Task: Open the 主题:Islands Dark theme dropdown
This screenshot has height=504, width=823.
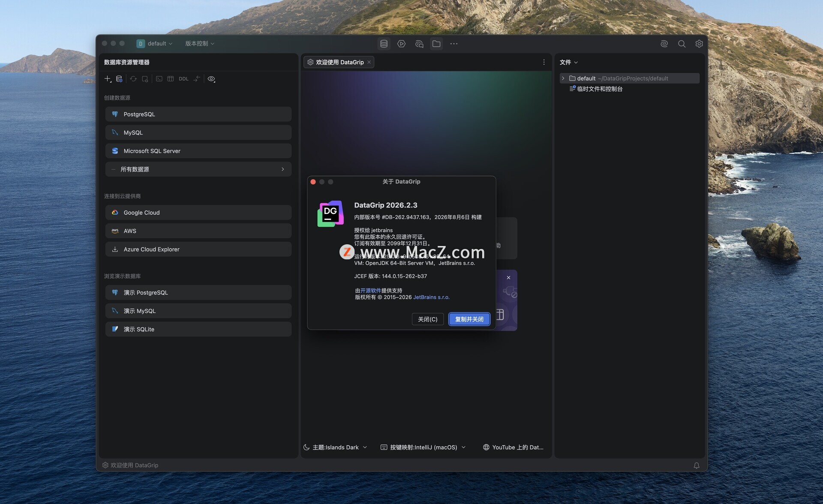Action: click(x=335, y=447)
